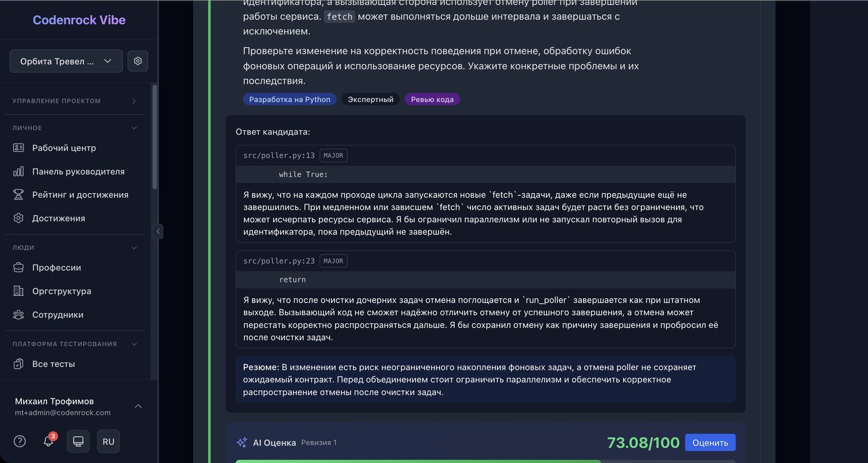
Task: Click the 73.08/100 score
Action: [x=643, y=443]
